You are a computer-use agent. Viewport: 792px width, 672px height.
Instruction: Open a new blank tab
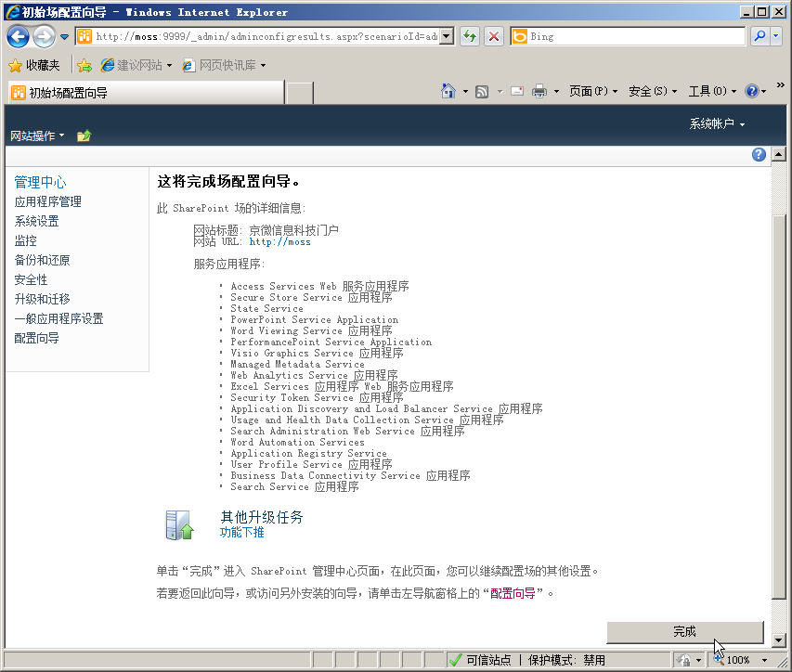click(x=300, y=93)
